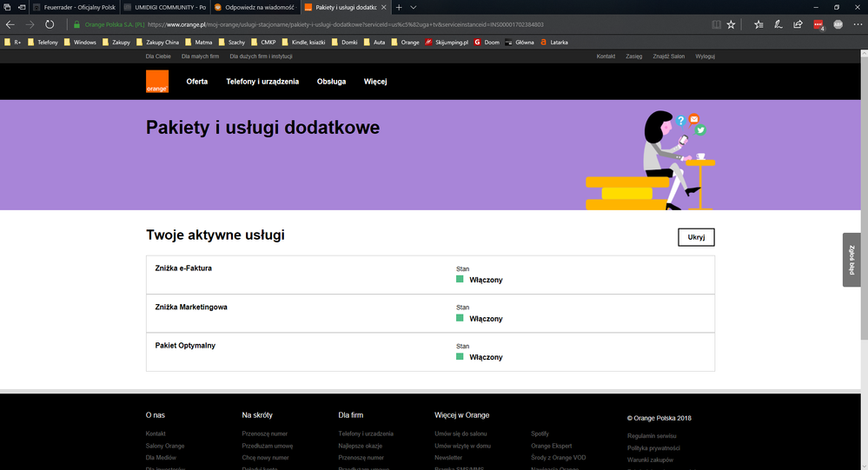Open new tab with plus button
The image size is (868, 470).
coord(399,7)
